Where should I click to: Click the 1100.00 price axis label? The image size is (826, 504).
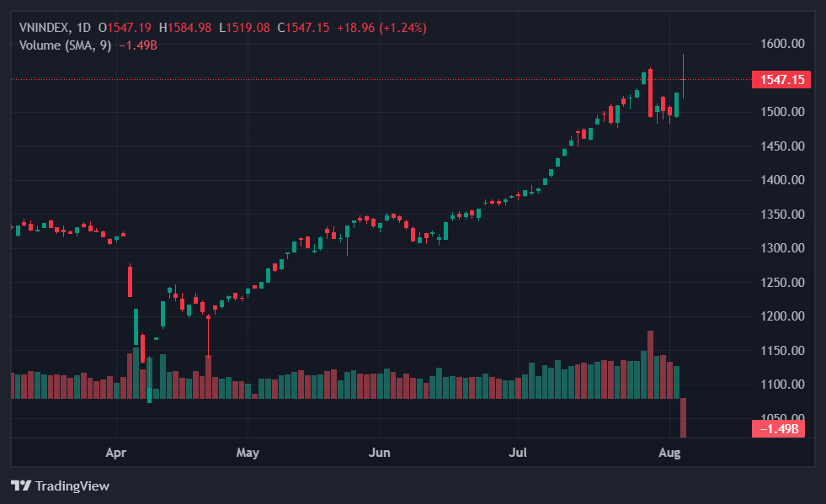(782, 385)
